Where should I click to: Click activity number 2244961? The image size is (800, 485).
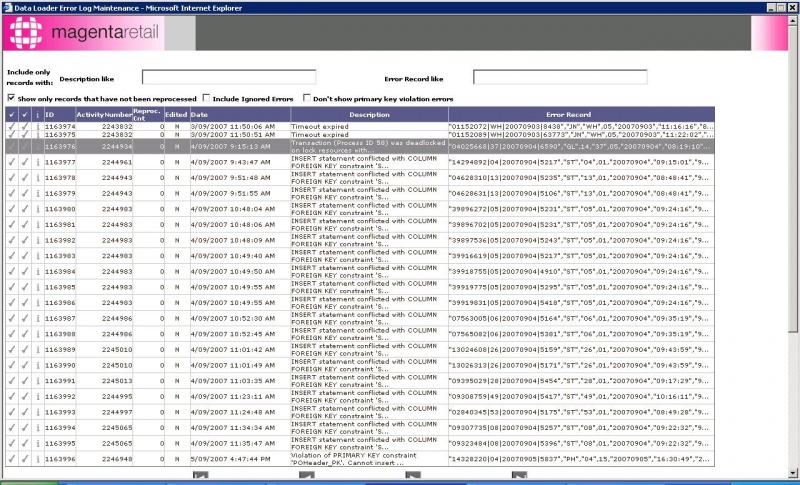coord(117,162)
